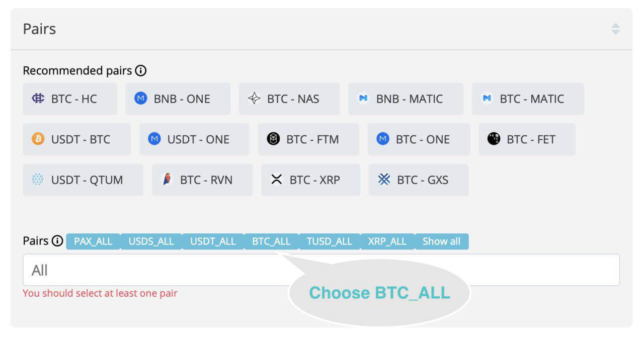644x338 pixels.
Task: Click the QTUM coin icon
Action: 38,180
